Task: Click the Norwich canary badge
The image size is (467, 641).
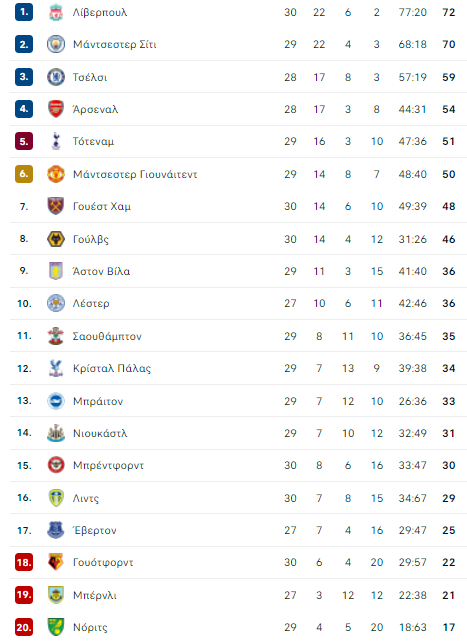Action: pos(56,627)
